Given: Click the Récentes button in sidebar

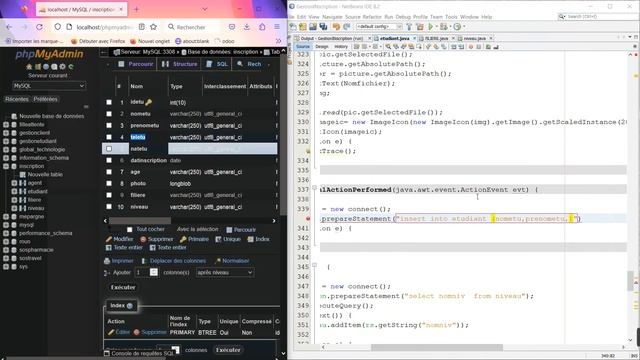Looking at the screenshot, I should tap(17, 99).
